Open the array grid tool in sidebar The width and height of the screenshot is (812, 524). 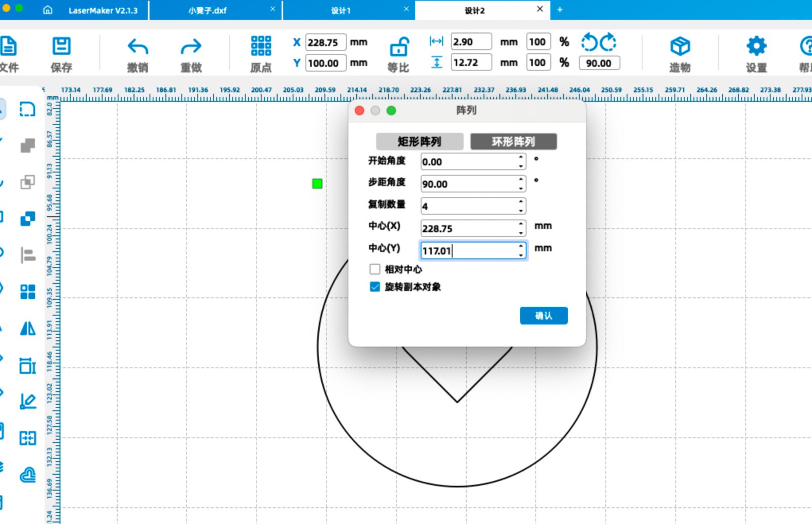point(27,292)
